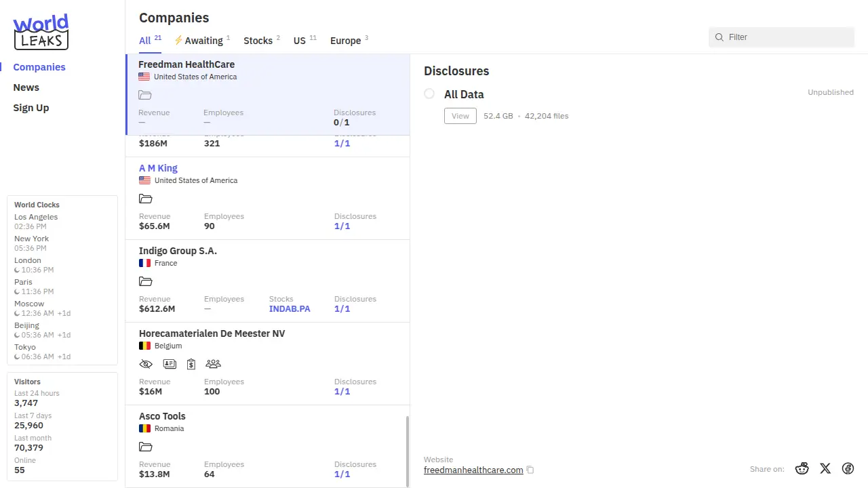868x488 pixels.
Task: Open the INDAB.PA stock link
Action: 290,308
